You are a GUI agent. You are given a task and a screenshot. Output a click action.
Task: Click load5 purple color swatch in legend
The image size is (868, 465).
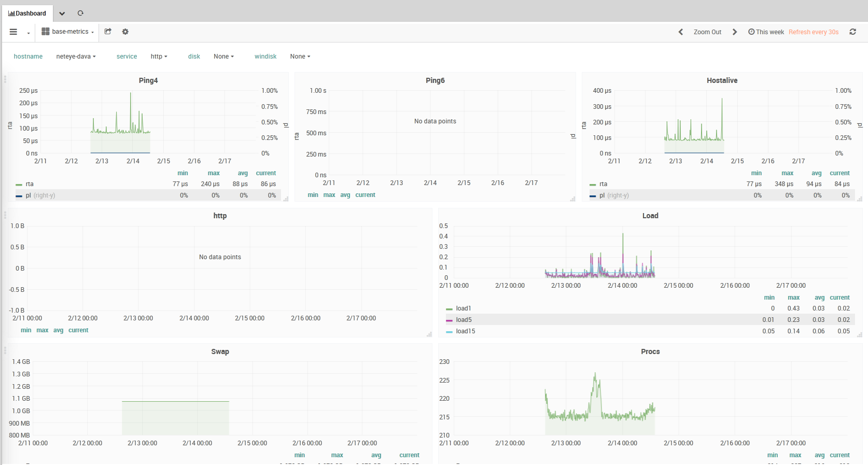pos(449,320)
